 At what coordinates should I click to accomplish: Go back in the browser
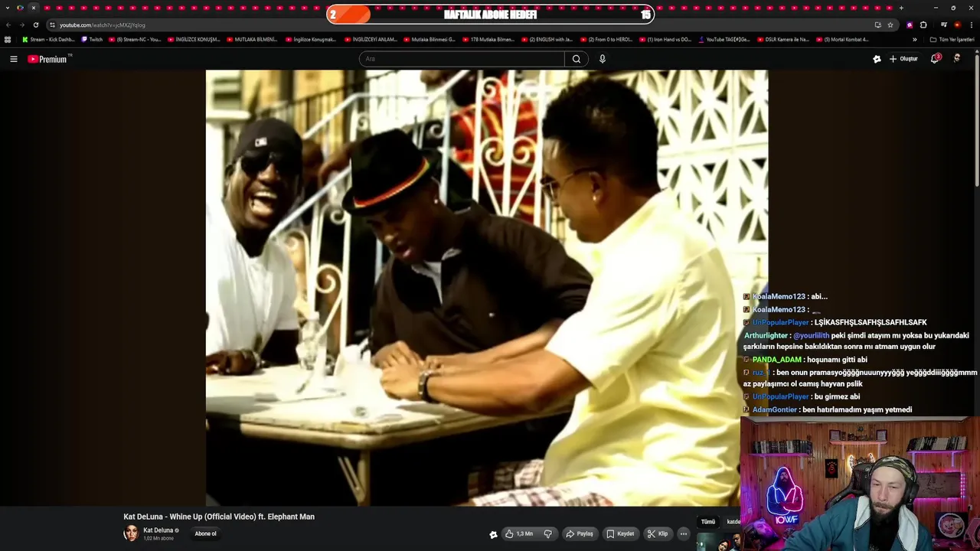(8, 24)
